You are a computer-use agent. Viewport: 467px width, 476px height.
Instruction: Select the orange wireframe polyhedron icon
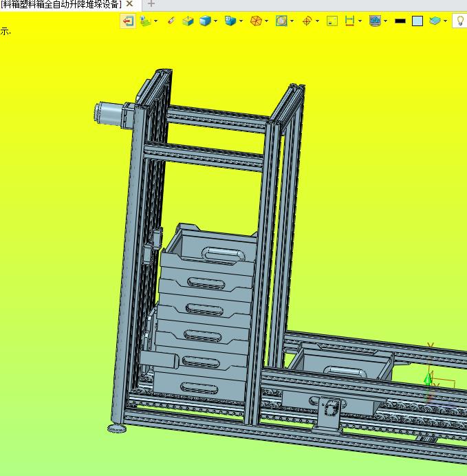(256, 21)
